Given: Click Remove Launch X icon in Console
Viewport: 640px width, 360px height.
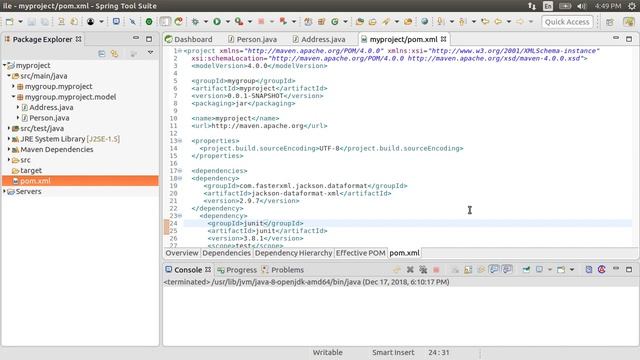Looking at the screenshot, I should [410, 270].
